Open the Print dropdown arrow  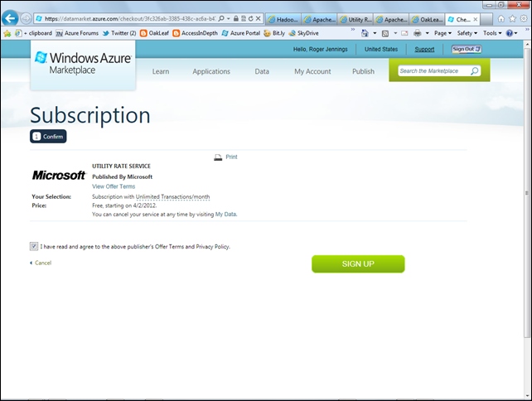coord(427,33)
